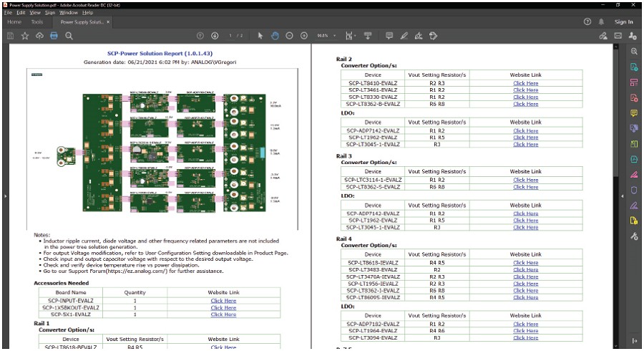Zoom out with the minus icon

289,36
